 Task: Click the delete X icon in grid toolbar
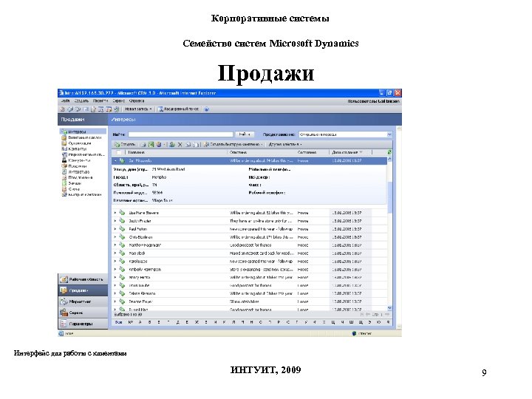(x=180, y=145)
